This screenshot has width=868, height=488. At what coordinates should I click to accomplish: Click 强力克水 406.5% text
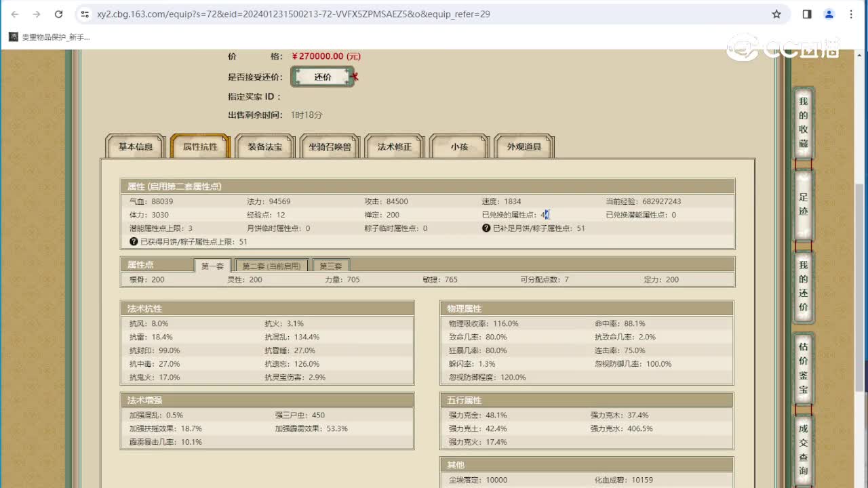621,428
